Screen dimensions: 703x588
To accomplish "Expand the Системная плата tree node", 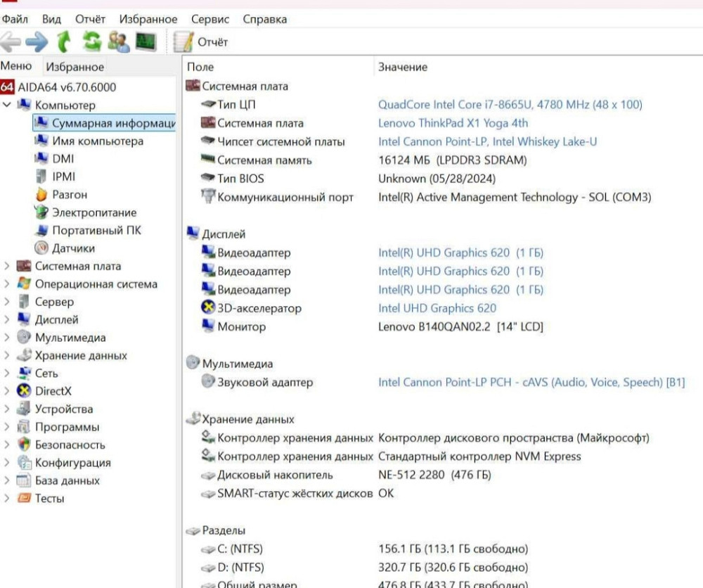I will pyautogui.click(x=7, y=267).
